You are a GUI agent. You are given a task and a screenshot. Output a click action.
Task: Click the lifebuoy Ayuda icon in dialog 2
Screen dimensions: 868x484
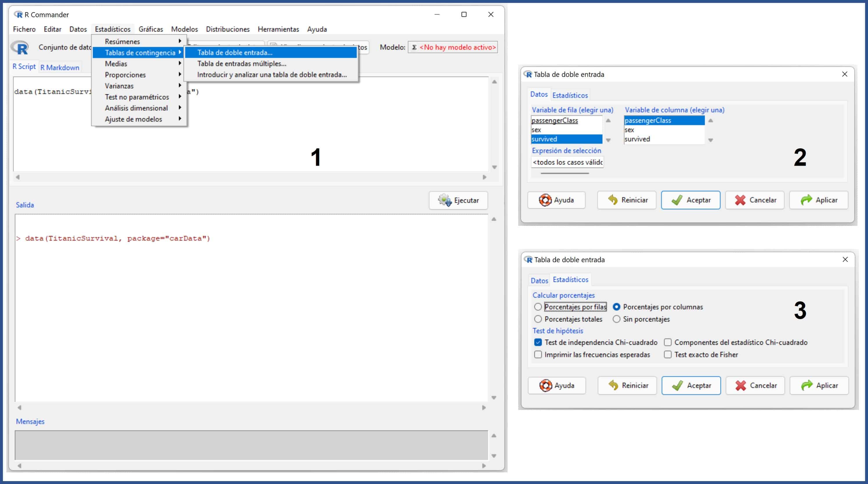pyautogui.click(x=545, y=200)
